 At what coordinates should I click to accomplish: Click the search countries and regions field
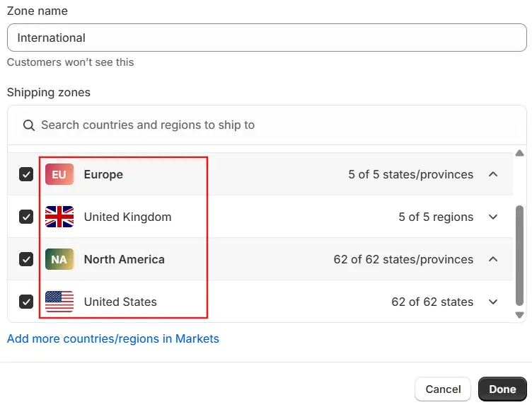pyautogui.click(x=276, y=125)
